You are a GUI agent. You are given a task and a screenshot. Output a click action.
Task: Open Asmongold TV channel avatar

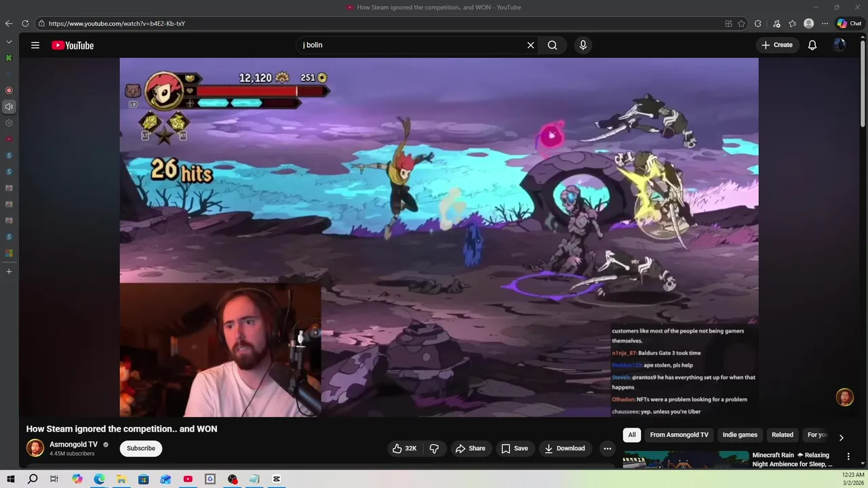35,448
